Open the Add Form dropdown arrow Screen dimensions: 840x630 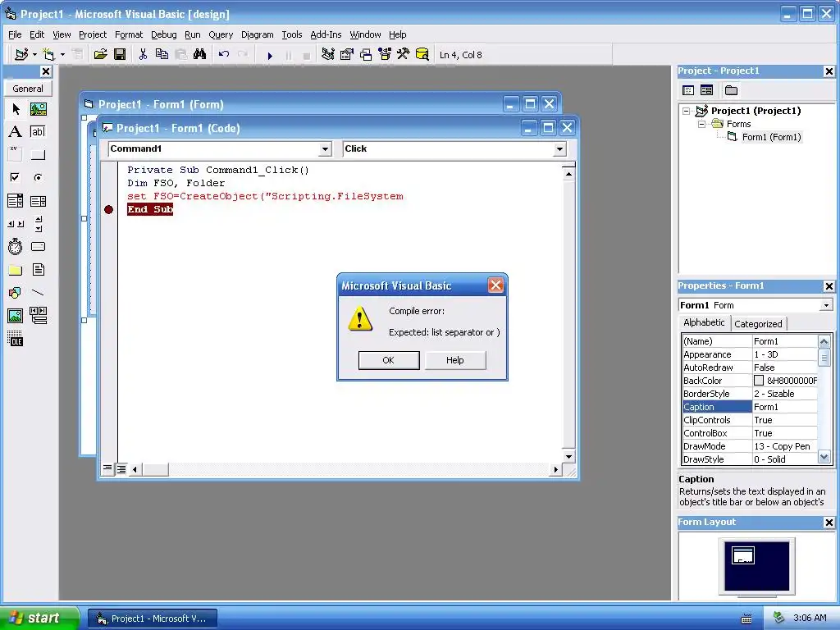pyautogui.click(x=62, y=55)
